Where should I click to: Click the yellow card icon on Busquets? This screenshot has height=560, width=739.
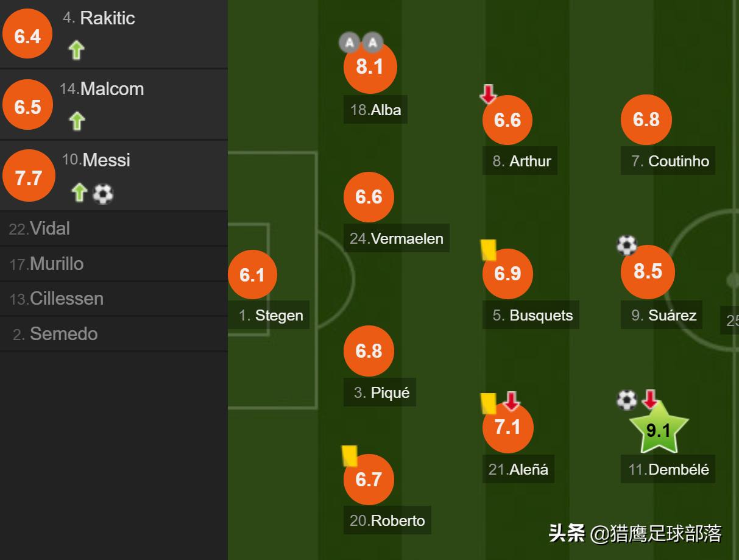click(x=489, y=250)
